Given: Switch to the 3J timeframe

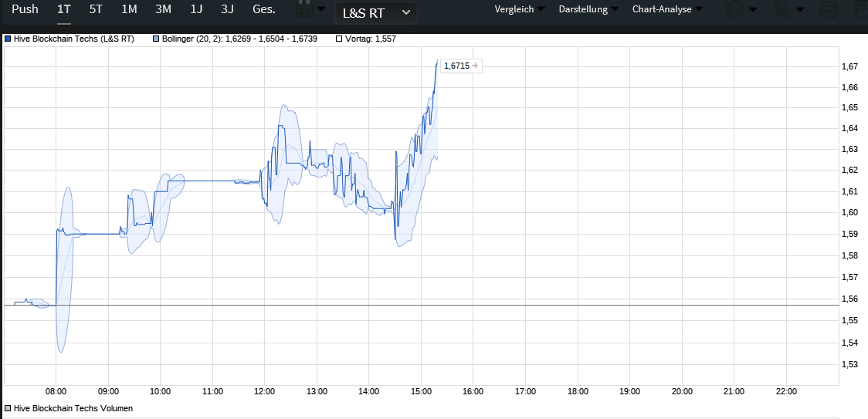Looking at the screenshot, I should [x=227, y=9].
